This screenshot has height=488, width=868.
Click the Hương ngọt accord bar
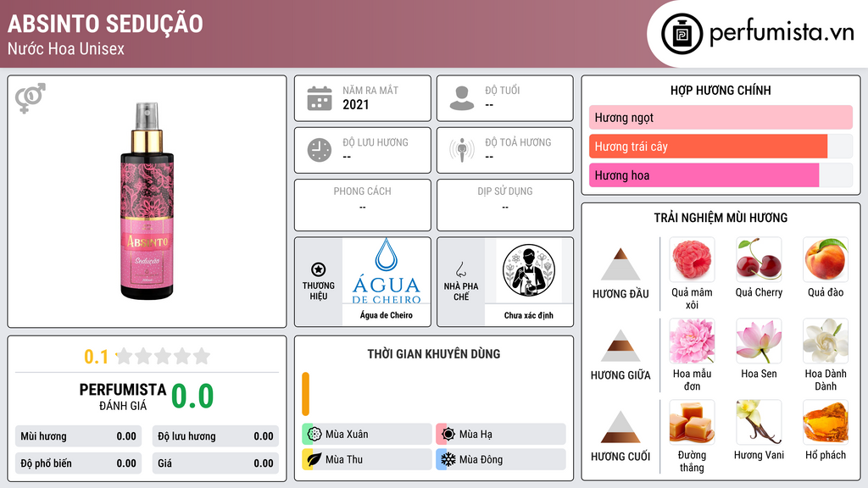click(721, 117)
